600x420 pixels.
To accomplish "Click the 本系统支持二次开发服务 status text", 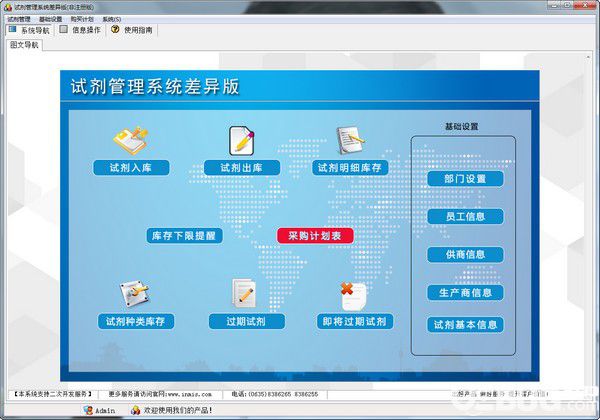I will click(53, 394).
